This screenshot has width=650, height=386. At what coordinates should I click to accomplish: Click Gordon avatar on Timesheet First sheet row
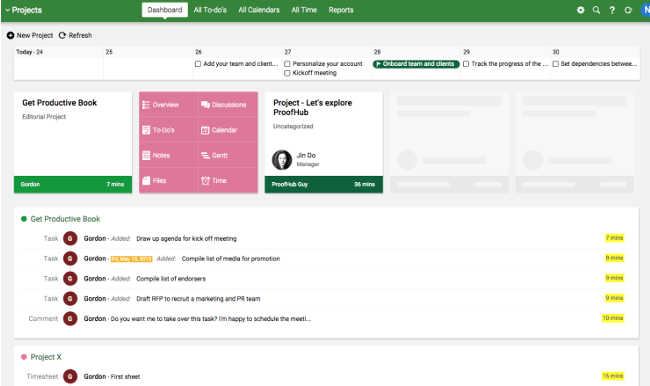pos(70,376)
